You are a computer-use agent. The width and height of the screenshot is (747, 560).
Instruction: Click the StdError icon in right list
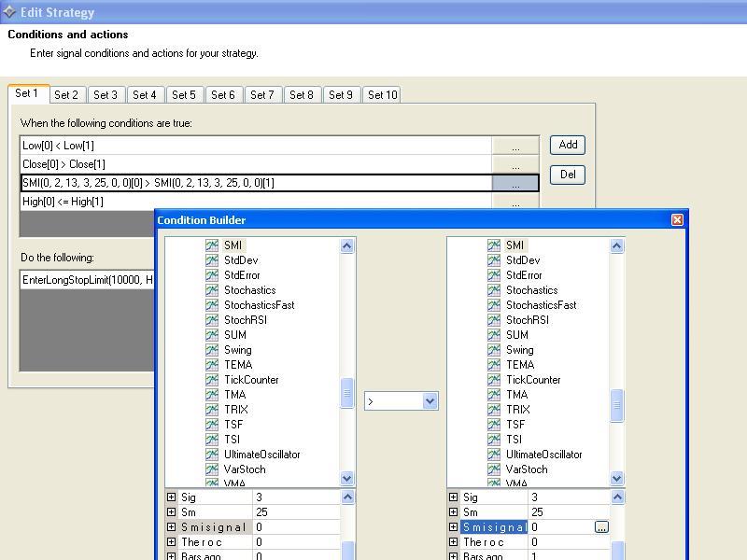[x=494, y=275]
